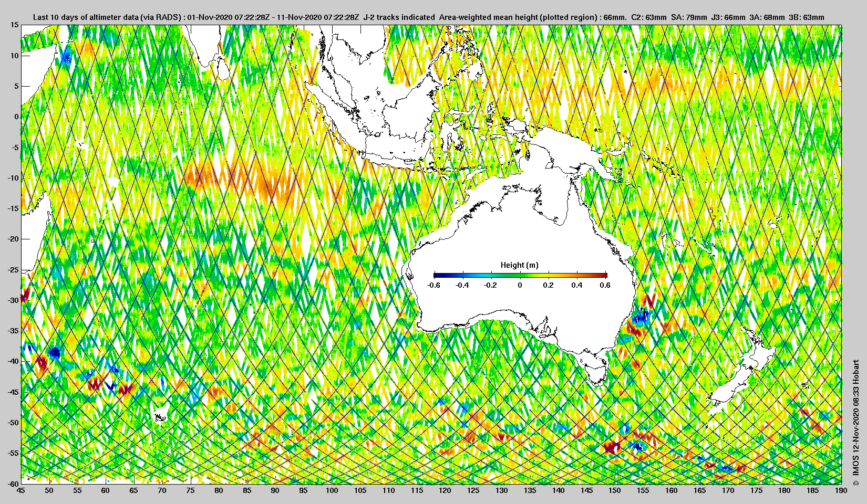Click the '0.6' colorbar tick label

(605, 285)
